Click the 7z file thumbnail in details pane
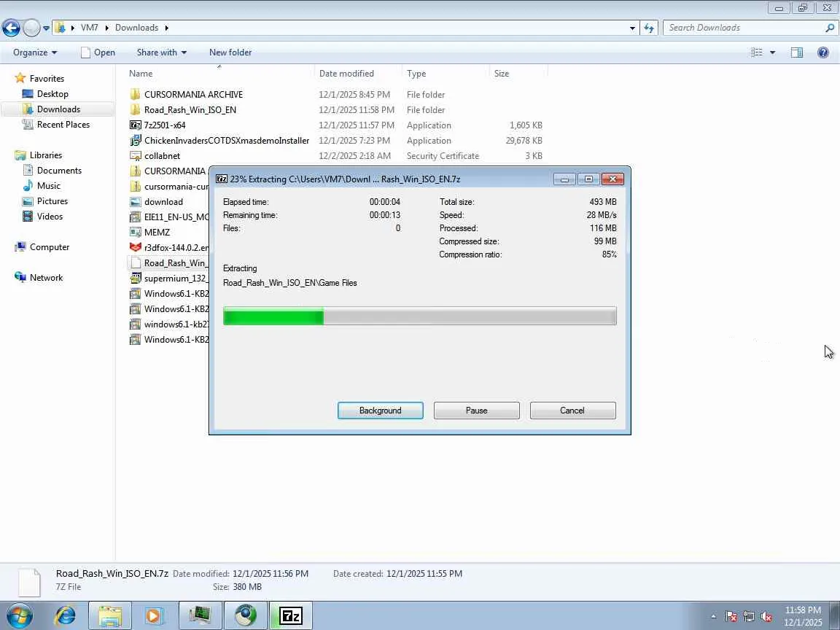The height and width of the screenshot is (630, 840). pyautogui.click(x=29, y=582)
